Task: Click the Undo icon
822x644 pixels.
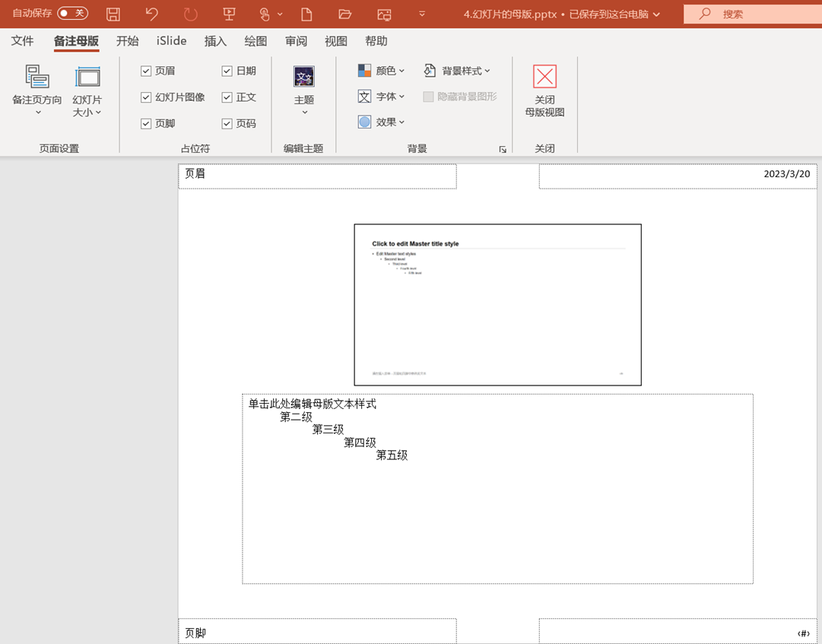Action: click(151, 14)
